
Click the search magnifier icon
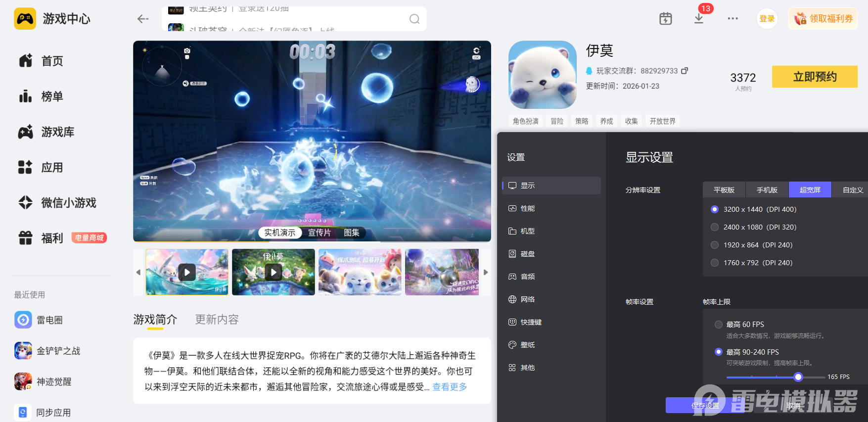click(414, 19)
